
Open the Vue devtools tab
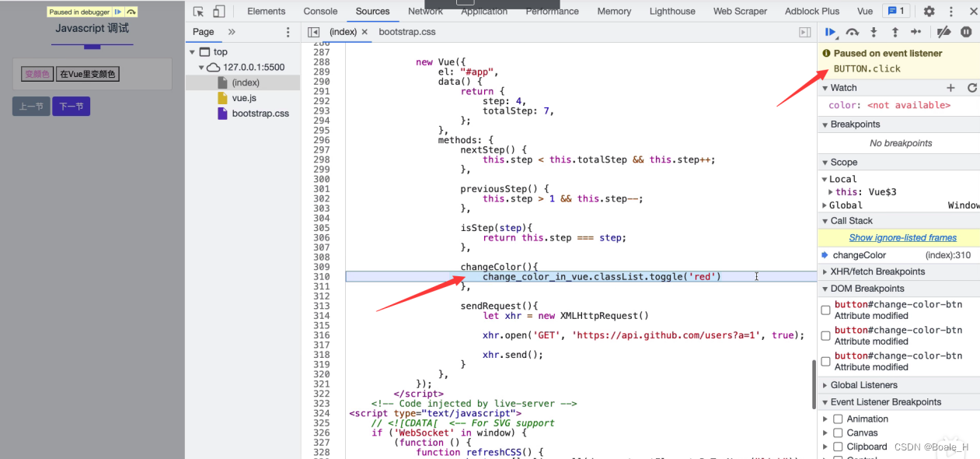click(865, 11)
